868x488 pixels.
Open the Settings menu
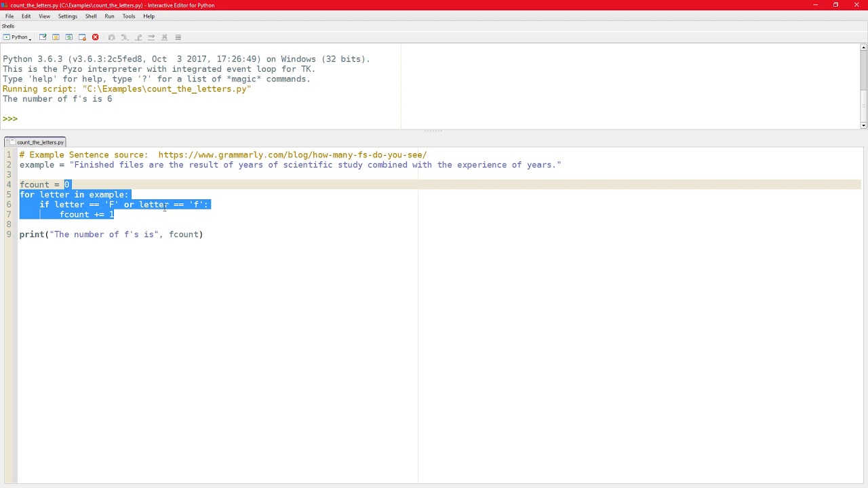(x=67, y=16)
